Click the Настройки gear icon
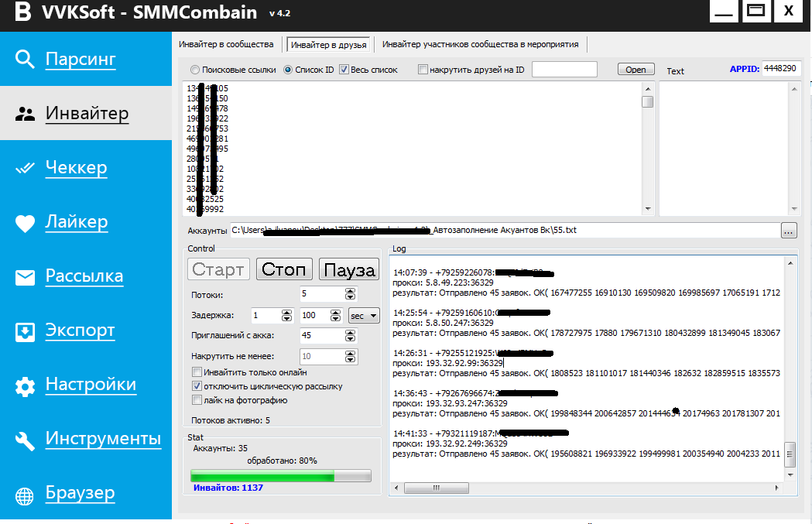The height and width of the screenshot is (524, 812). (26, 385)
